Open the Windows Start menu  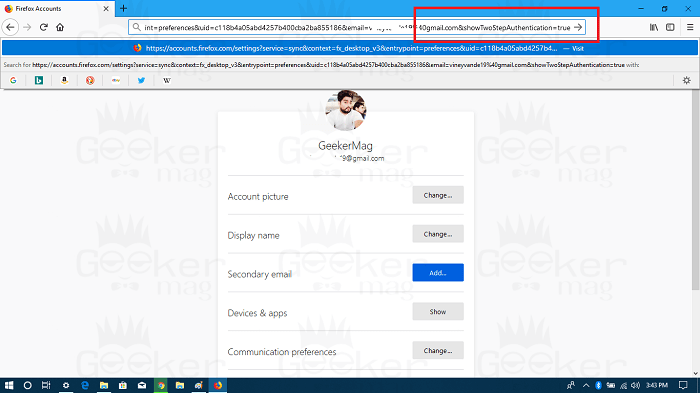pos(9,385)
